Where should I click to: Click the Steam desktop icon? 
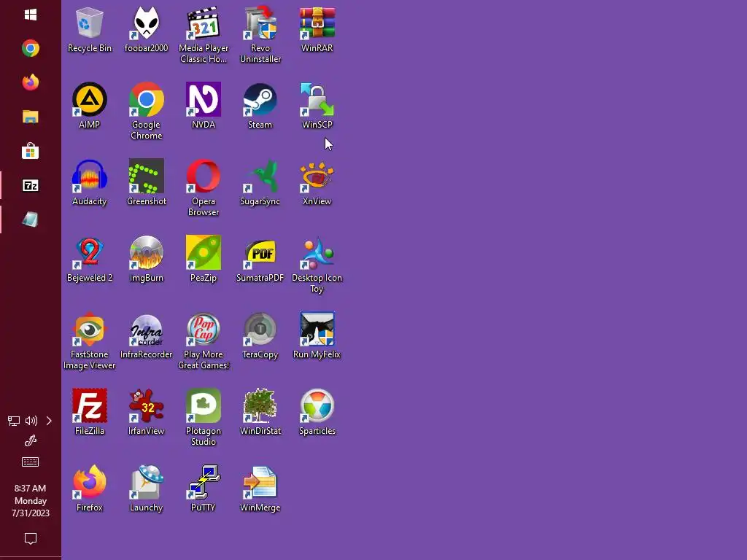(x=260, y=106)
